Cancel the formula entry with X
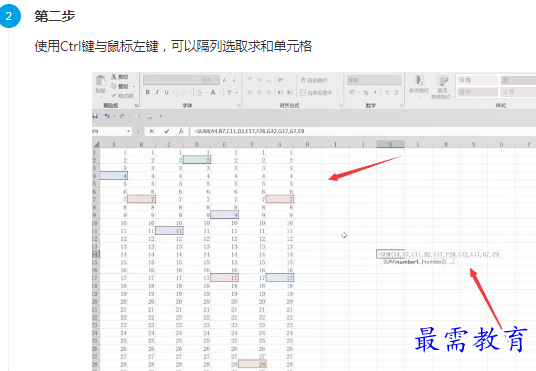 151,131
